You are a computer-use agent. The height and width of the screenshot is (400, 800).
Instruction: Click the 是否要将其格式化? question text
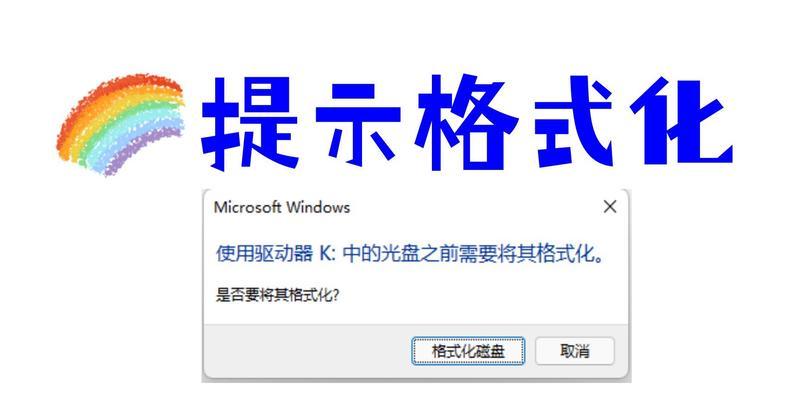(278, 294)
